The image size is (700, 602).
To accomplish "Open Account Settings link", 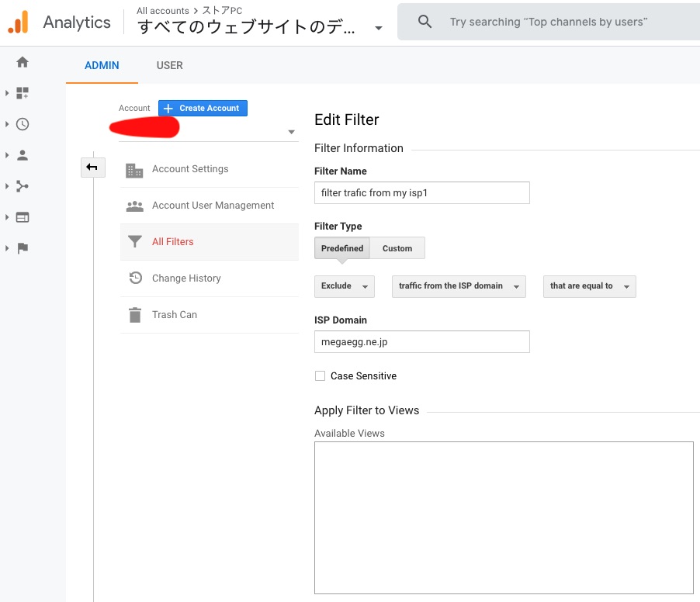I will pos(190,169).
